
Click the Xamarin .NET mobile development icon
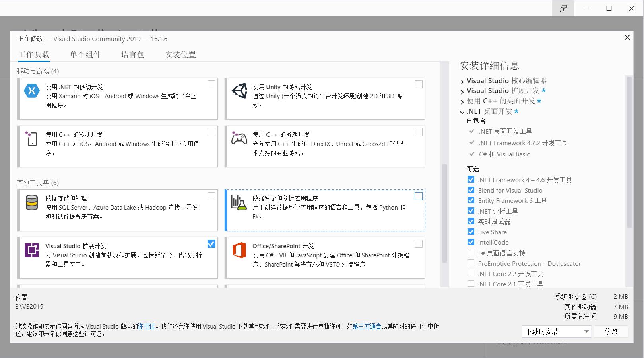(x=32, y=91)
